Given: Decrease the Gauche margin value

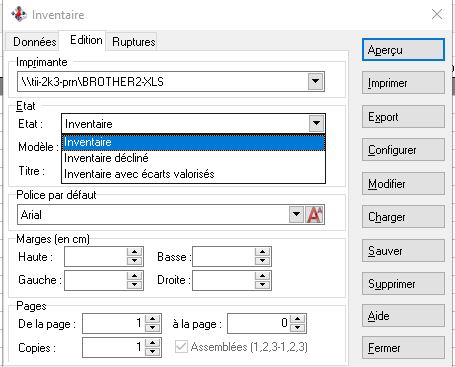Looking at the screenshot, I should (x=135, y=285).
